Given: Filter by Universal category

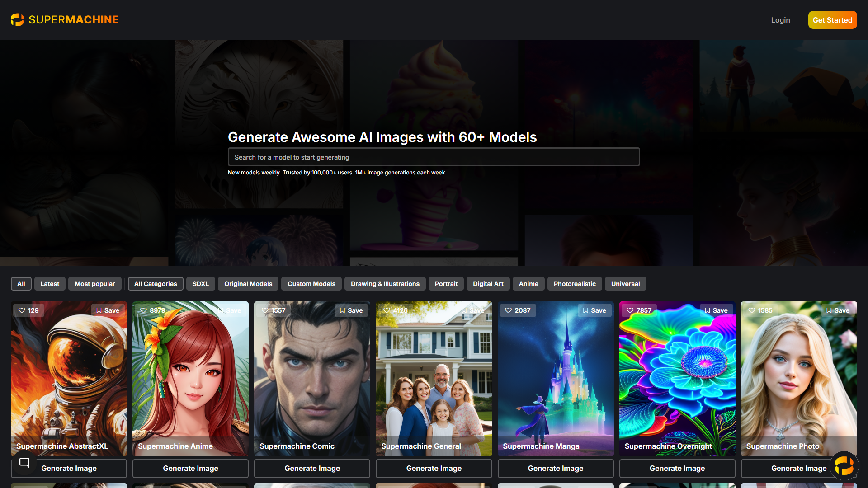Looking at the screenshot, I should (626, 284).
